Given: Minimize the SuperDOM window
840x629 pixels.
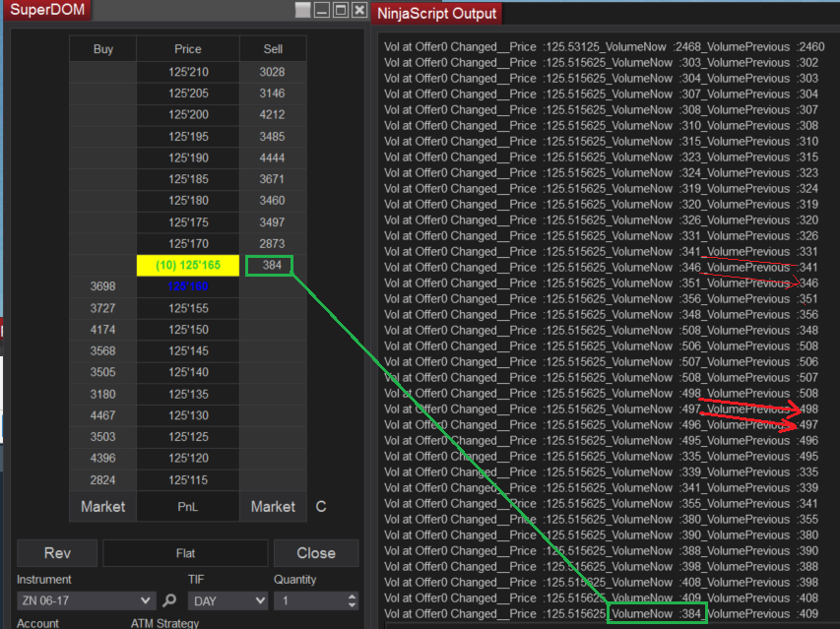Looking at the screenshot, I should pos(322,10).
